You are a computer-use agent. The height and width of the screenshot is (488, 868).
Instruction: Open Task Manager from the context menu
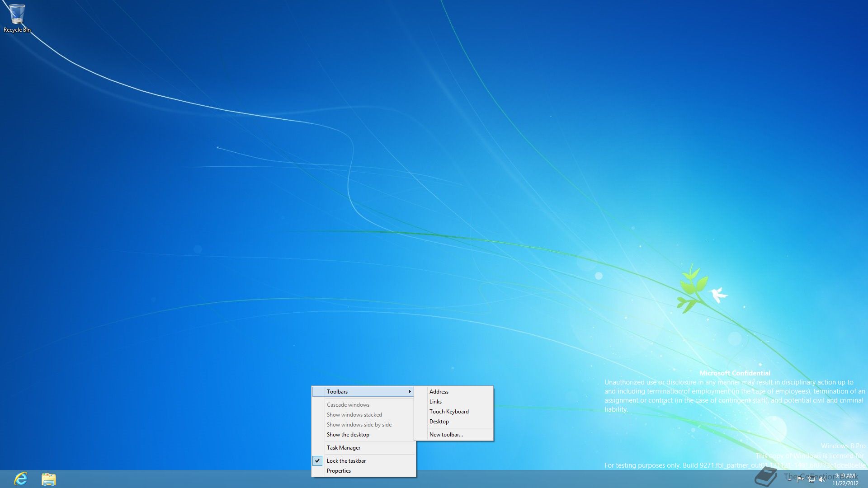[x=363, y=448]
